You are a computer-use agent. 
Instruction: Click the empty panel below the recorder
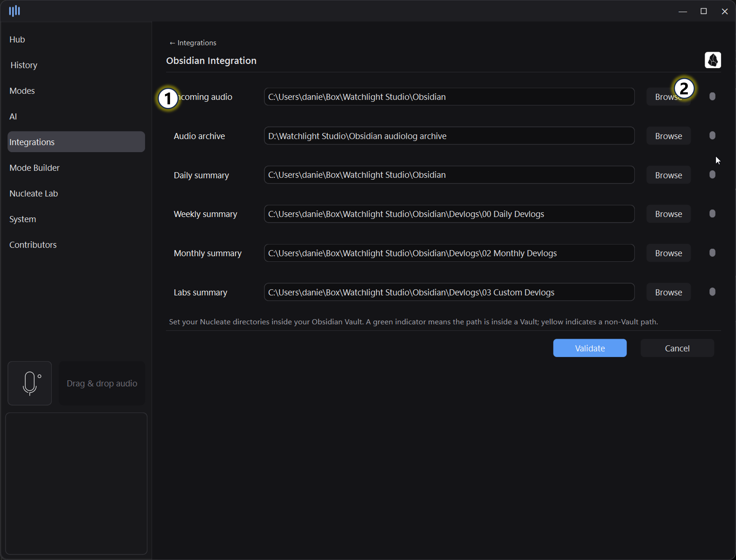[76, 483]
